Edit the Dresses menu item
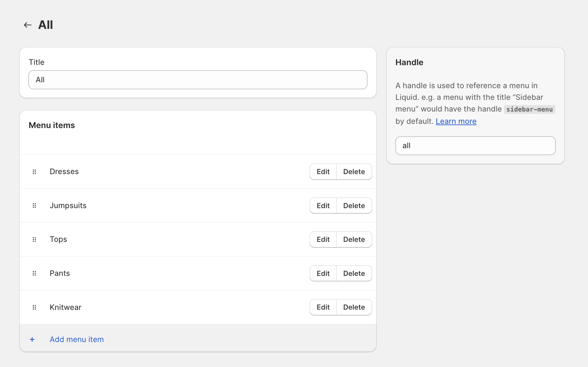Screen dimensions: 588x367 click(323, 172)
